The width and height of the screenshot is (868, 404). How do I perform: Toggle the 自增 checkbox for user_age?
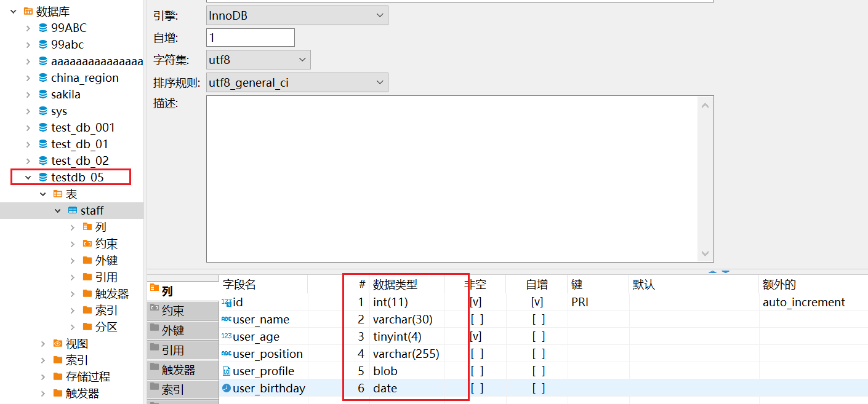pyautogui.click(x=539, y=336)
